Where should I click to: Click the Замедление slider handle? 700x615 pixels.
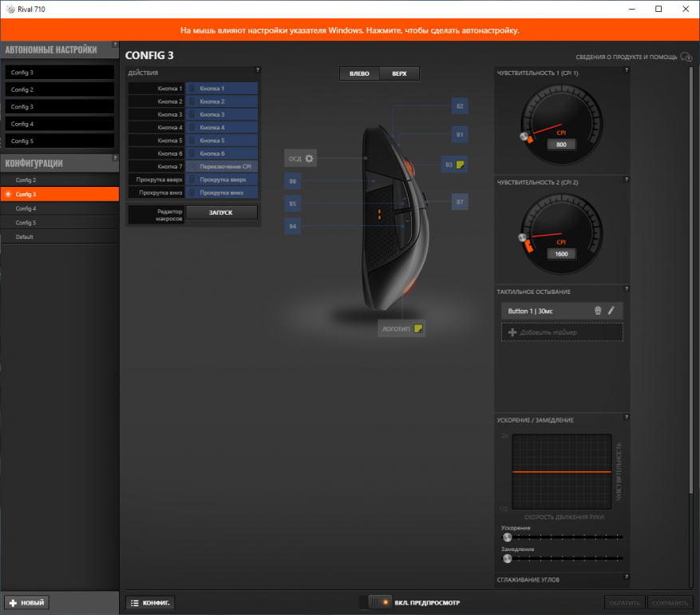[507, 558]
